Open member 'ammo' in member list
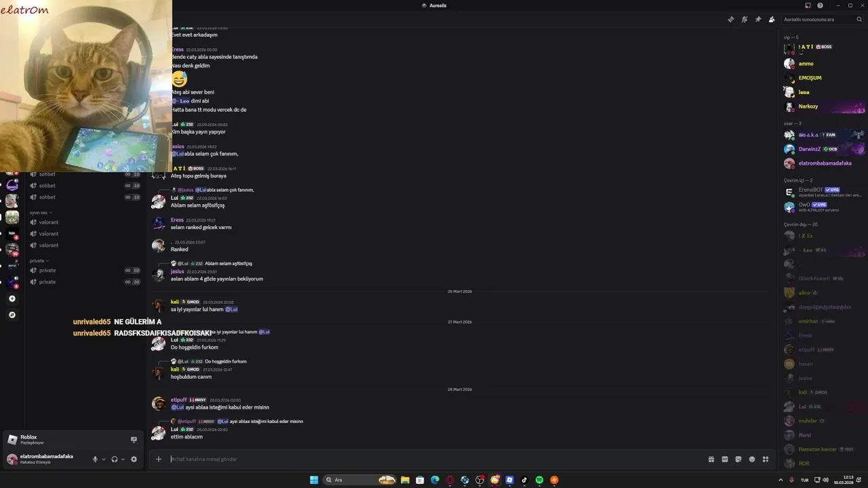This screenshot has width=868, height=488. pos(824,64)
